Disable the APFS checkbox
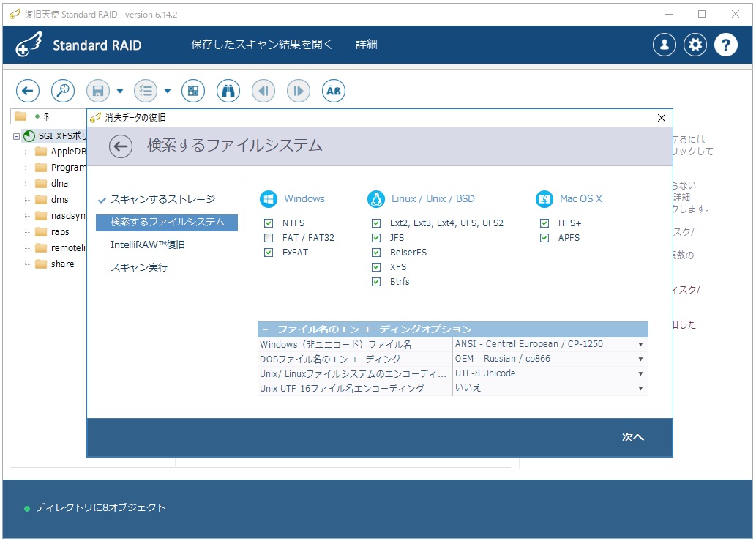Viewport: 756px width, 541px height. (x=544, y=238)
